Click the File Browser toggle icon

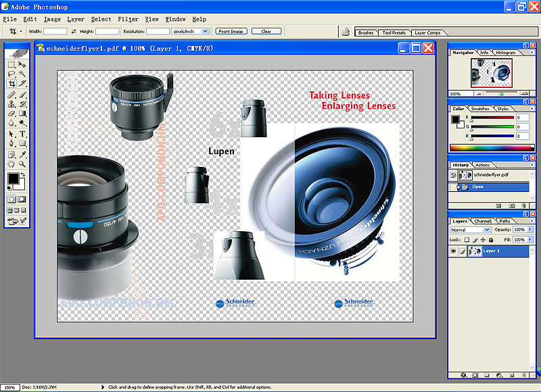pos(346,32)
